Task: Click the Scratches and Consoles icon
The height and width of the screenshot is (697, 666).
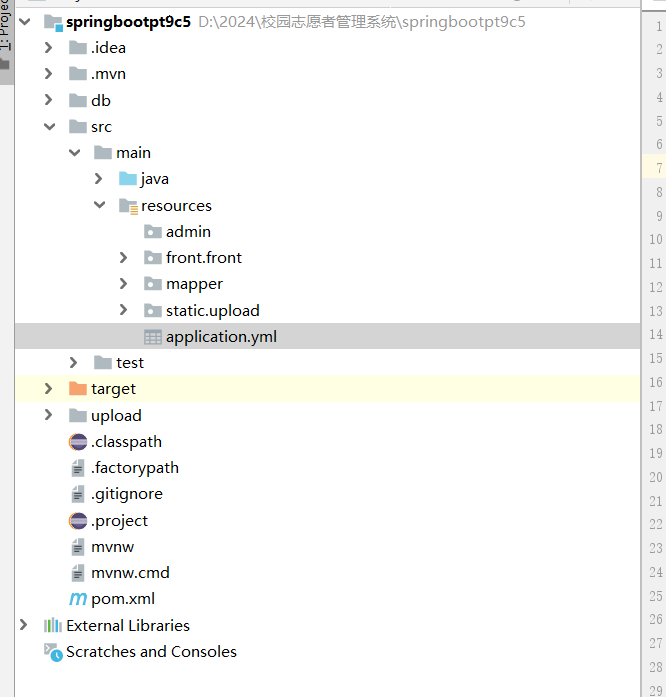Action: pos(53,652)
